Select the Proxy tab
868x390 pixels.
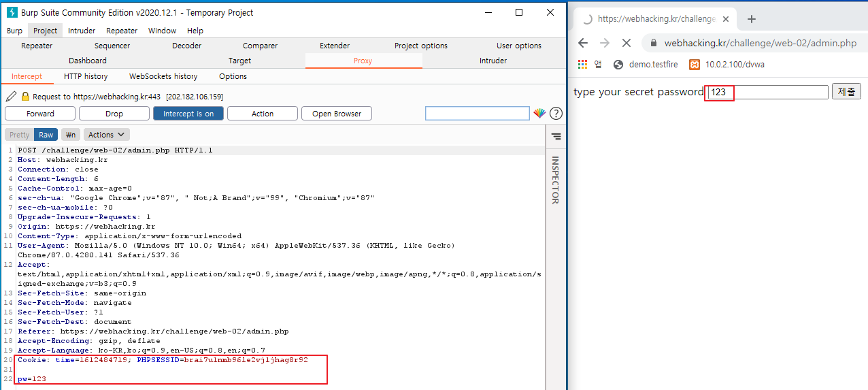[x=363, y=61]
